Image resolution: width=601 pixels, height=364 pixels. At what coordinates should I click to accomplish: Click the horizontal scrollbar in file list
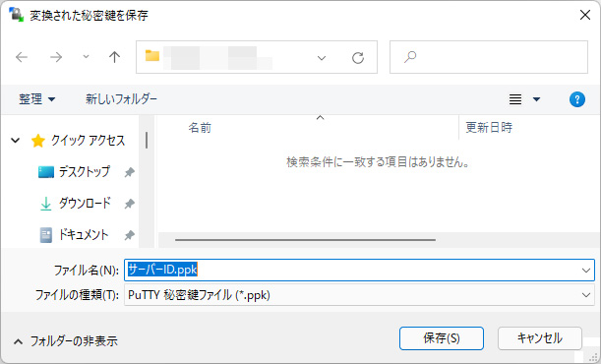pos(305,240)
